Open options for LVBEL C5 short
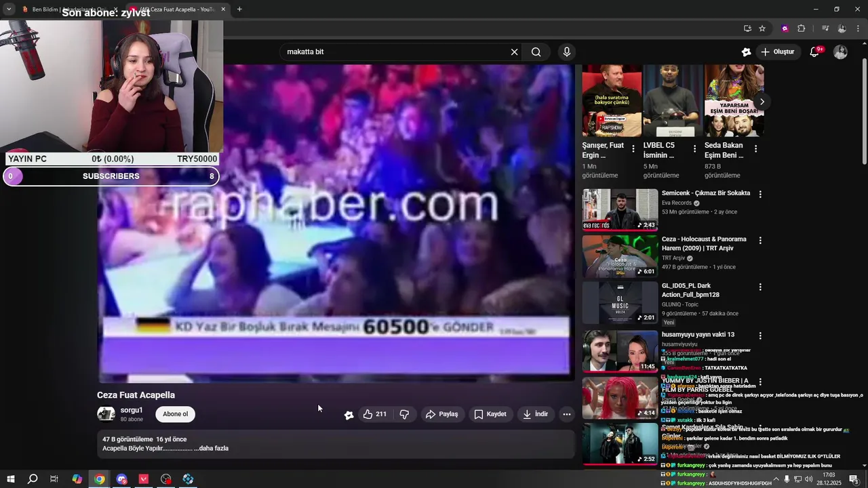The height and width of the screenshot is (488, 868). coord(694,148)
